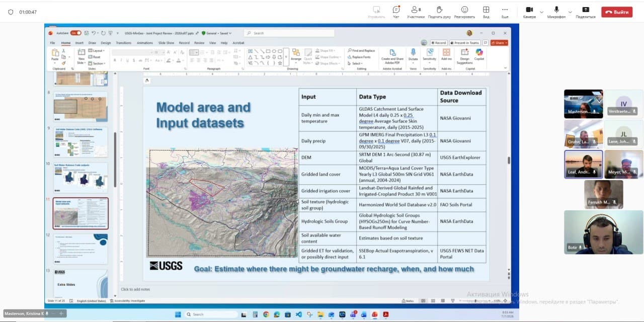Open the PowerPoint File menu
Viewport: 644px width, 322px height.
point(52,43)
